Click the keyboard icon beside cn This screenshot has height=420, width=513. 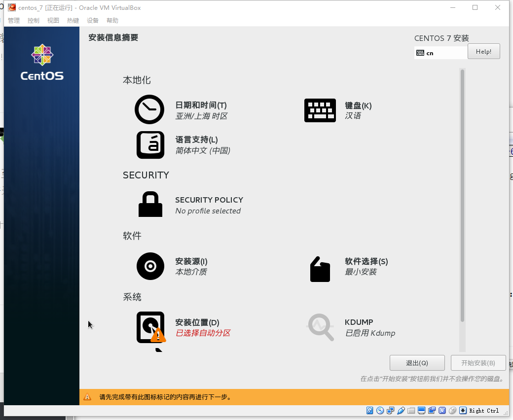(420, 53)
